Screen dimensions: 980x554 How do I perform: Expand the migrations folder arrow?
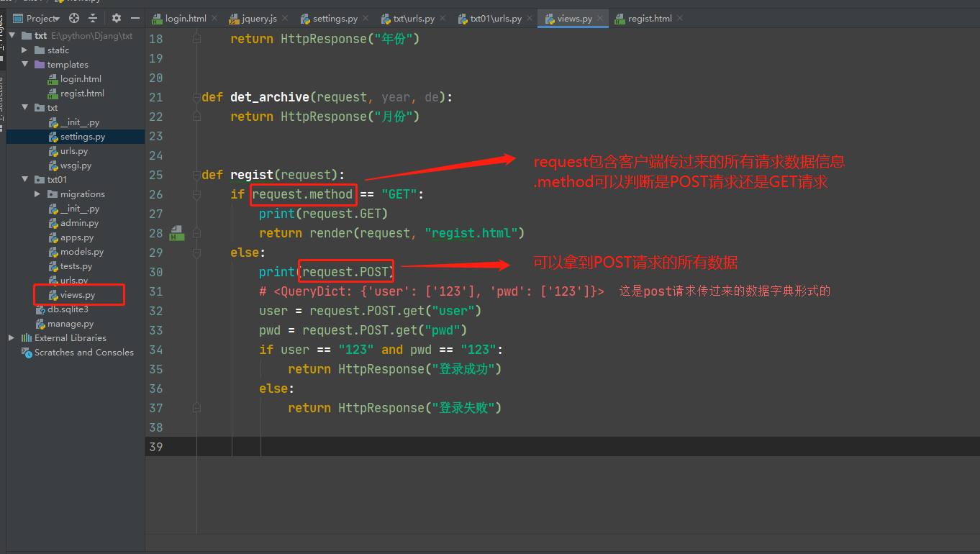point(37,194)
